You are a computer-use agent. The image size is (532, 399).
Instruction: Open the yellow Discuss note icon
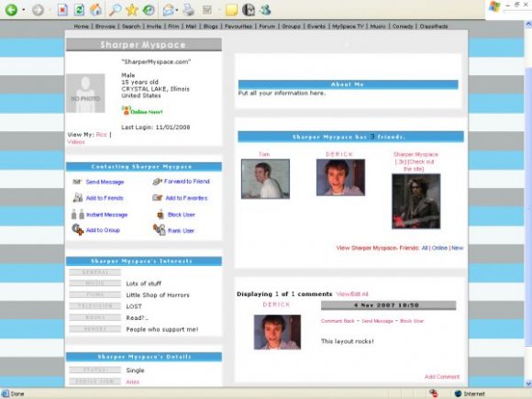[x=231, y=10]
